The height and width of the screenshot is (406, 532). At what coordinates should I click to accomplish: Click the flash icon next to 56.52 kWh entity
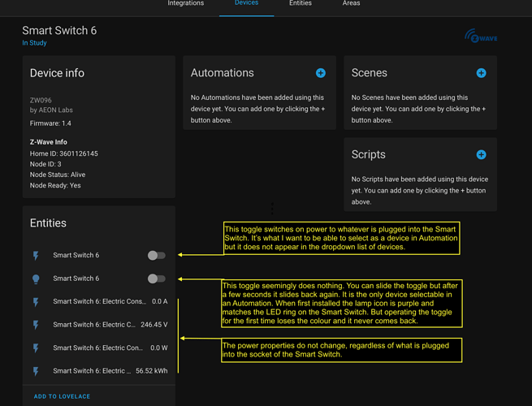tap(36, 371)
